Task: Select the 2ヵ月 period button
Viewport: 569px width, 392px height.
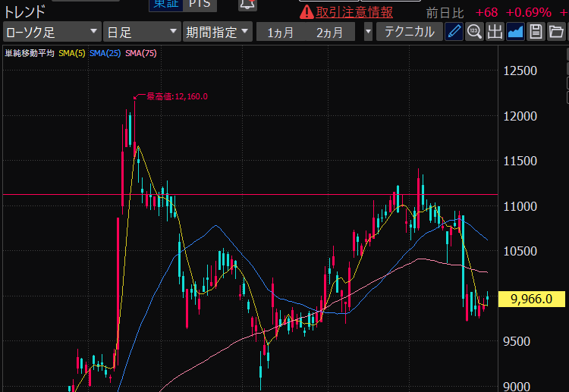Action: point(329,33)
